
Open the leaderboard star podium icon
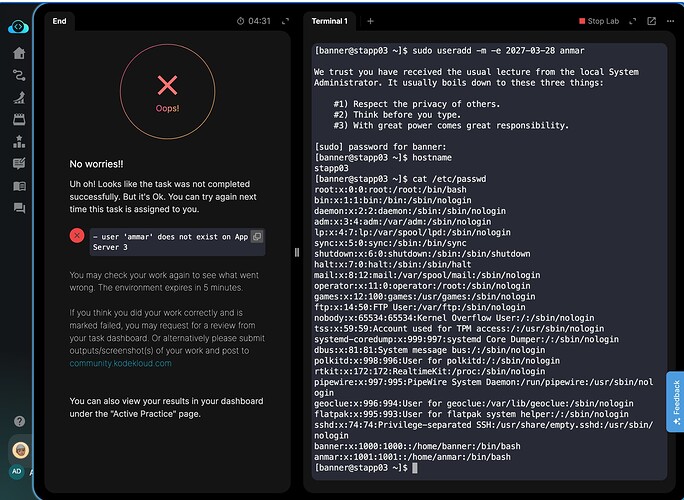[x=19, y=142]
